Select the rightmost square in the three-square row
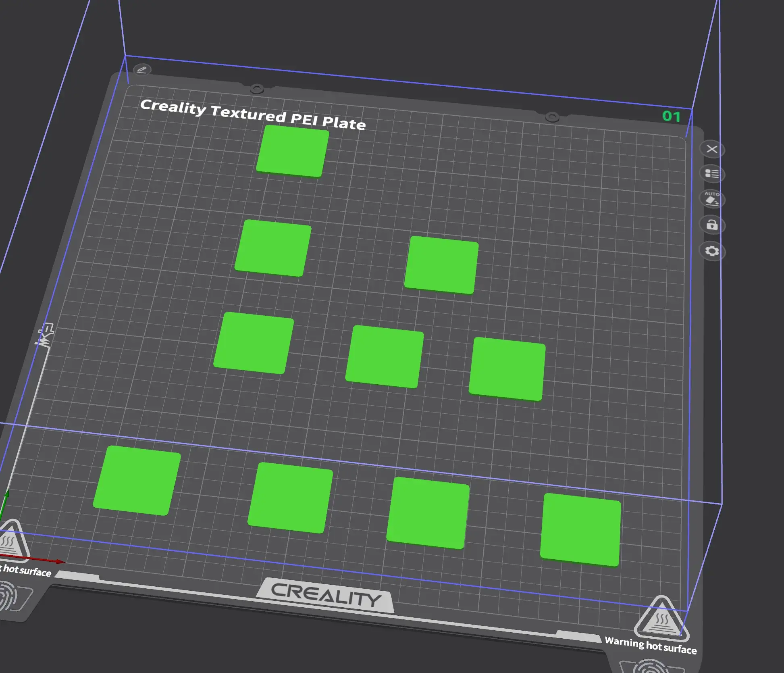 [507, 369]
